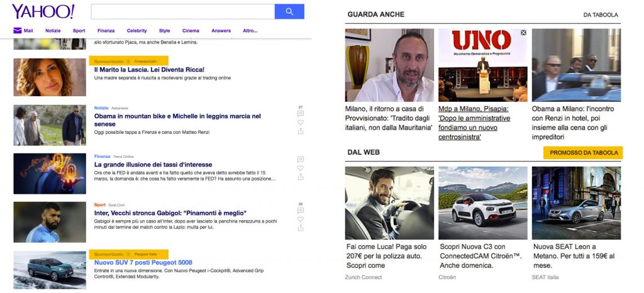The width and height of the screenshot is (644, 293).
Task: Open the white Citroën C3 thumbnail
Action: [x=482, y=202]
